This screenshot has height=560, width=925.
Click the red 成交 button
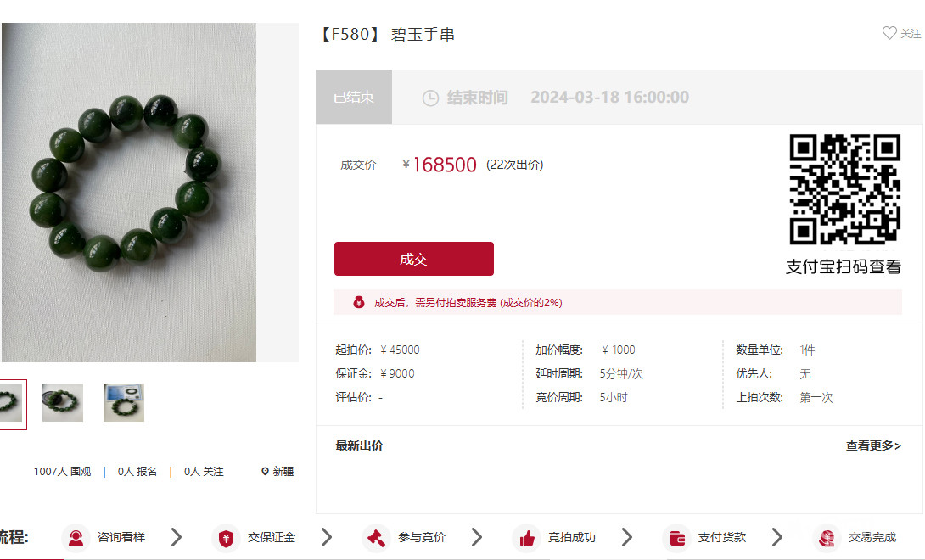click(413, 259)
